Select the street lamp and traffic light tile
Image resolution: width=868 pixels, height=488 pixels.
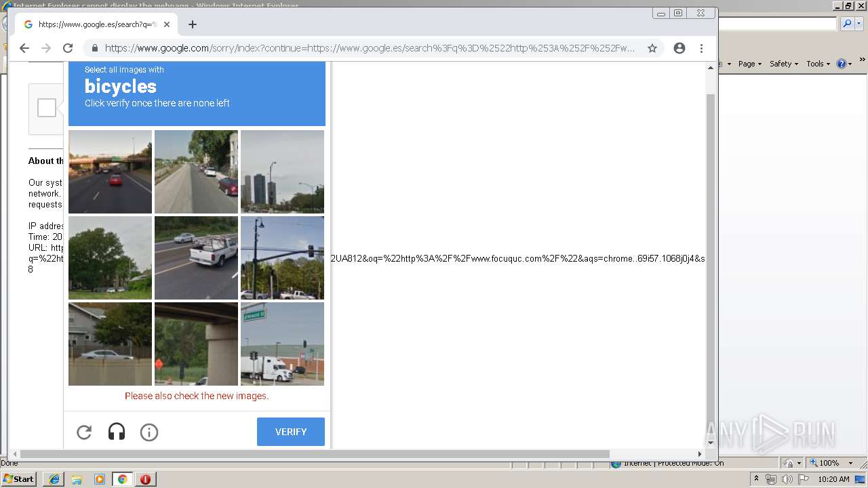coord(282,258)
